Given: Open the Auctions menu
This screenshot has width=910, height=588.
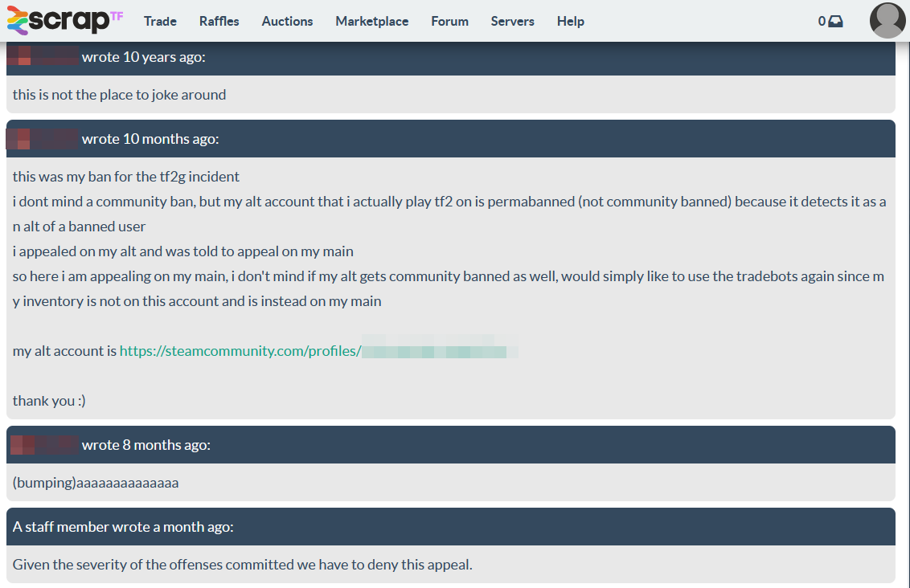Looking at the screenshot, I should click(287, 22).
